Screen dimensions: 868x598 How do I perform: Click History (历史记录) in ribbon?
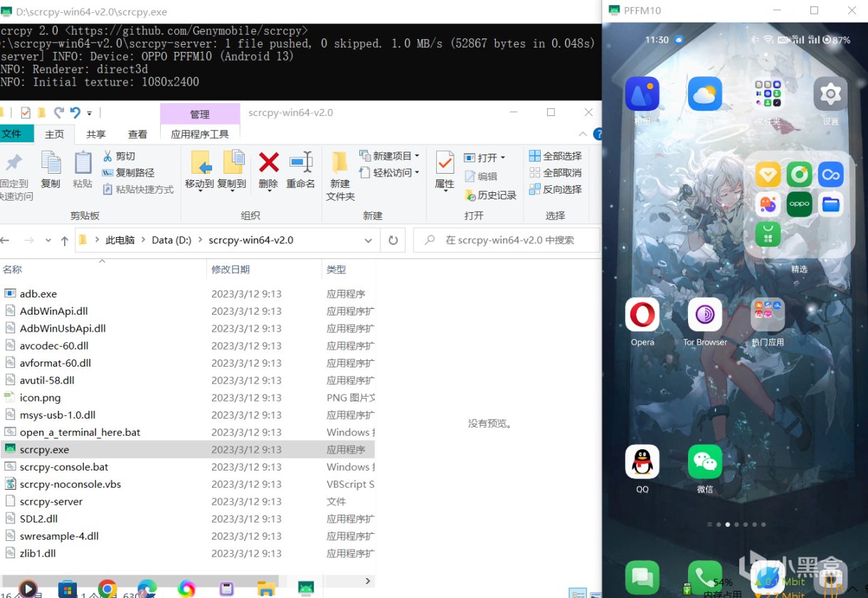coord(490,195)
